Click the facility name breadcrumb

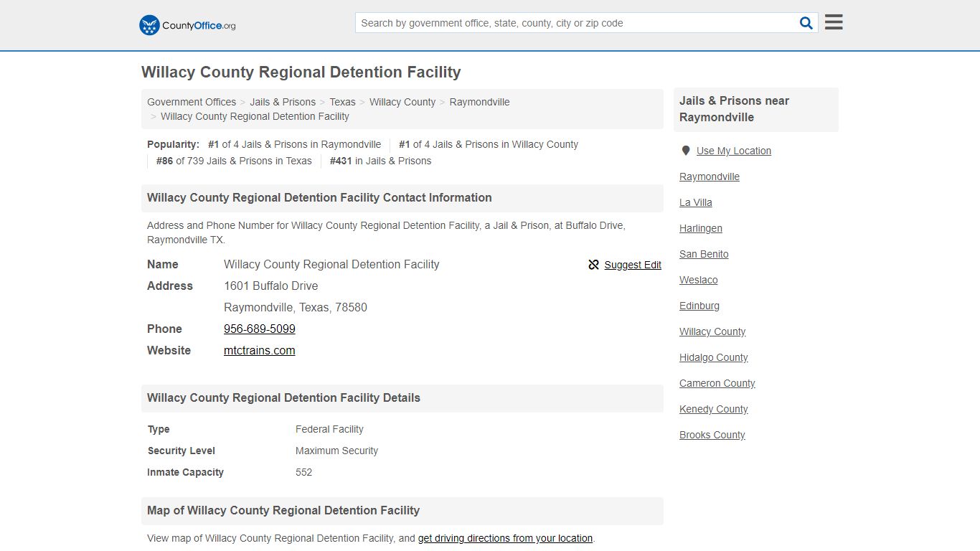coord(255,116)
